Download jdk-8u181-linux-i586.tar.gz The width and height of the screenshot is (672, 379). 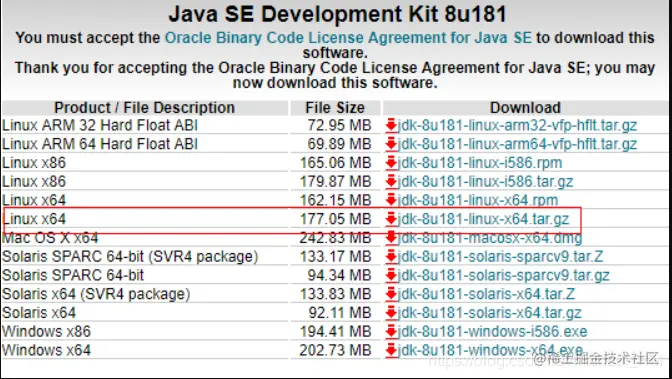pyautogui.click(x=486, y=182)
